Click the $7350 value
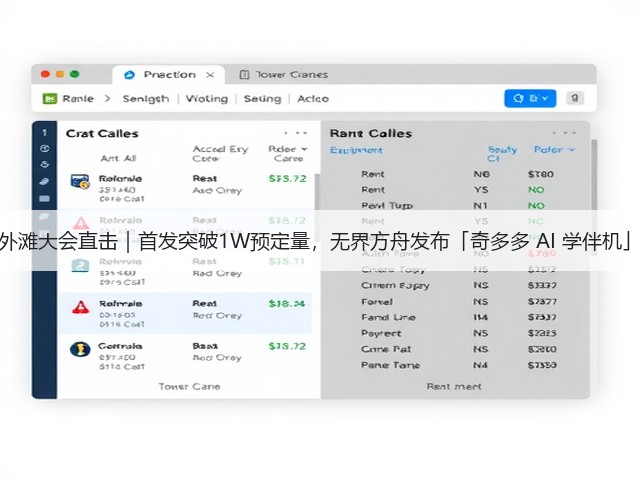This screenshot has width=640, height=480. pyautogui.click(x=542, y=365)
